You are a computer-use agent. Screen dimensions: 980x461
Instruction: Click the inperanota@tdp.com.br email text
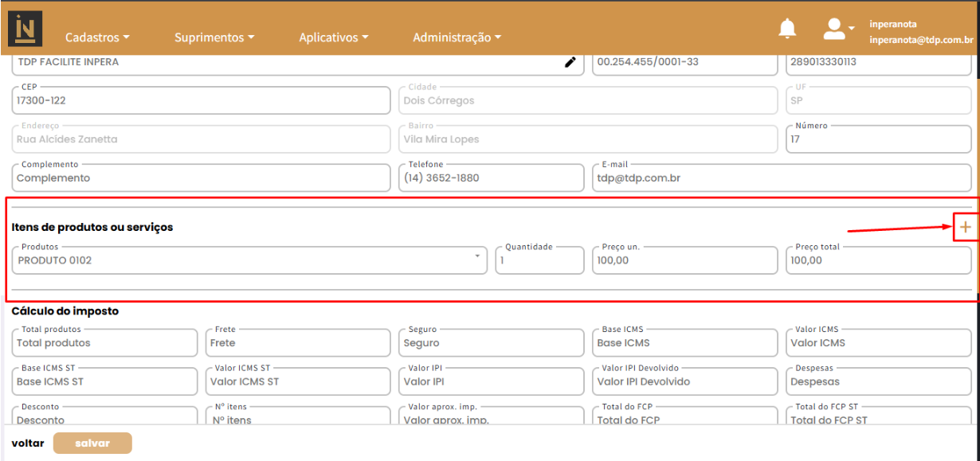coord(920,40)
